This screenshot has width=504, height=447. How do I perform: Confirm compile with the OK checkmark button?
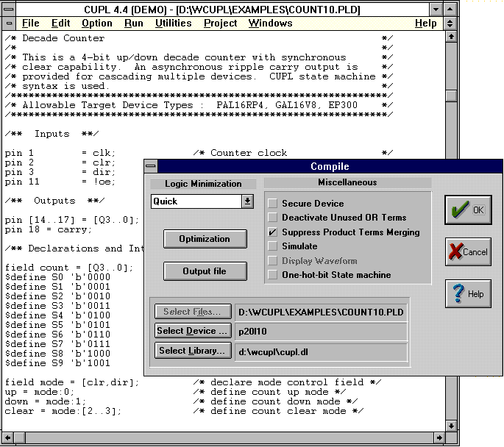coord(468,210)
